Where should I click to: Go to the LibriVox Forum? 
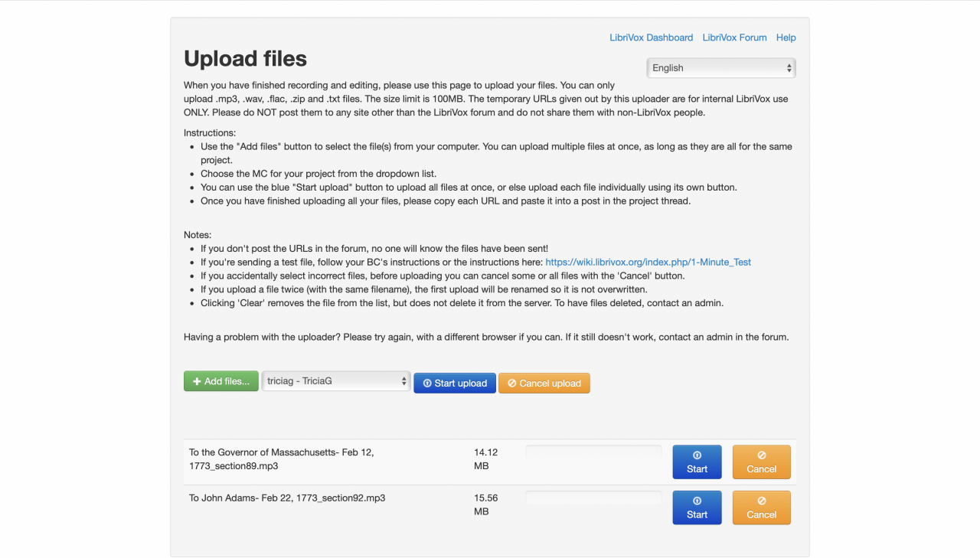pyautogui.click(x=734, y=38)
